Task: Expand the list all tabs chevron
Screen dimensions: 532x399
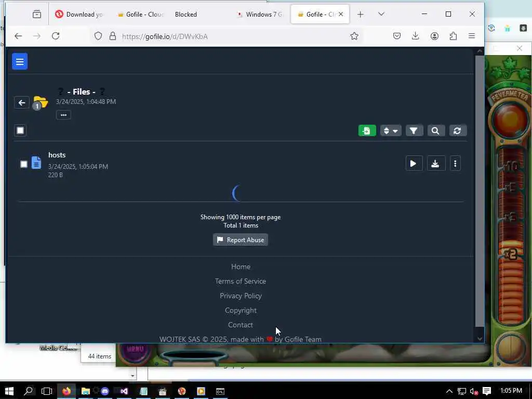Action: 381,14
